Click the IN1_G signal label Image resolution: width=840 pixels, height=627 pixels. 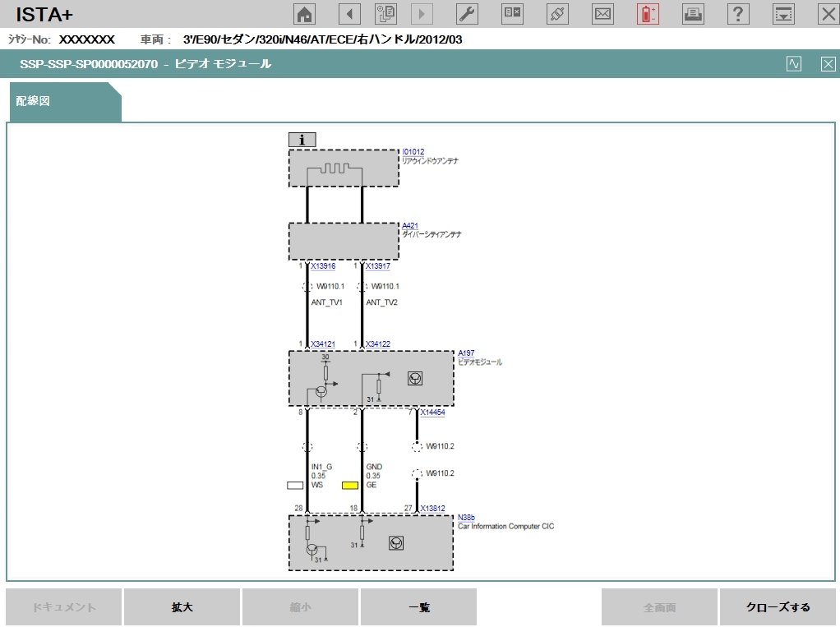pyautogui.click(x=322, y=467)
